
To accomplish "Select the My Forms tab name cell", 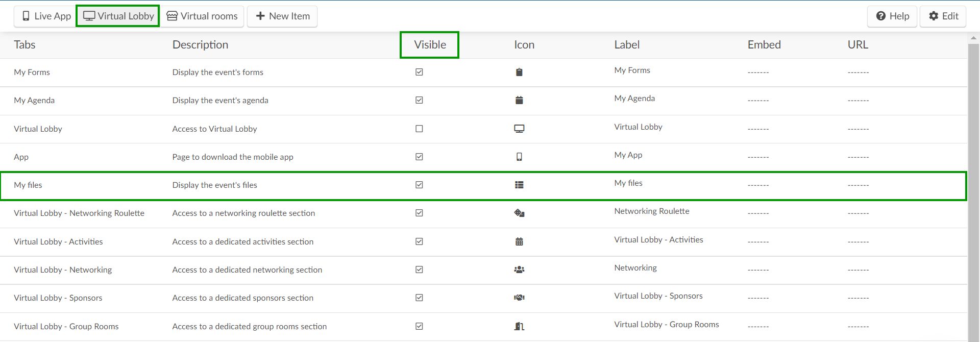I will point(32,72).
